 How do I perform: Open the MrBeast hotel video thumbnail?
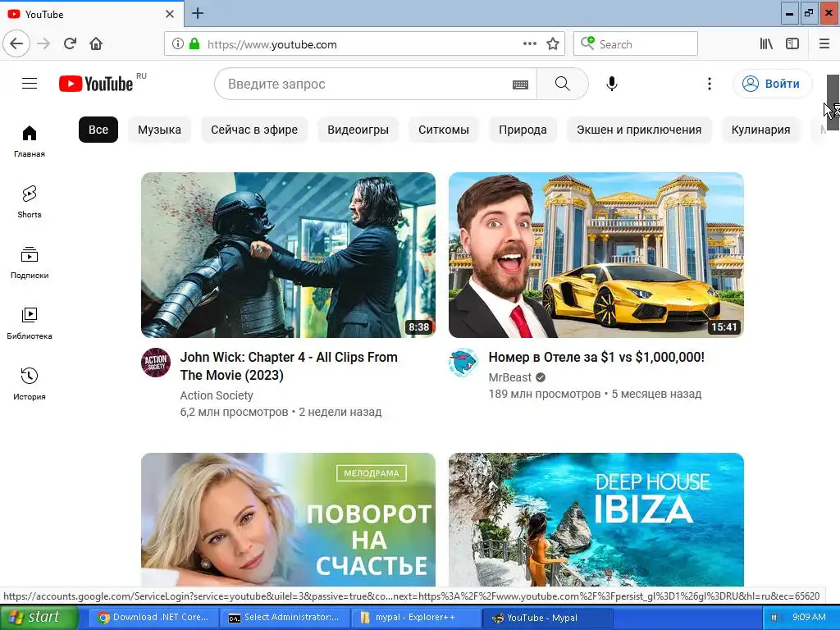(596, 255)
